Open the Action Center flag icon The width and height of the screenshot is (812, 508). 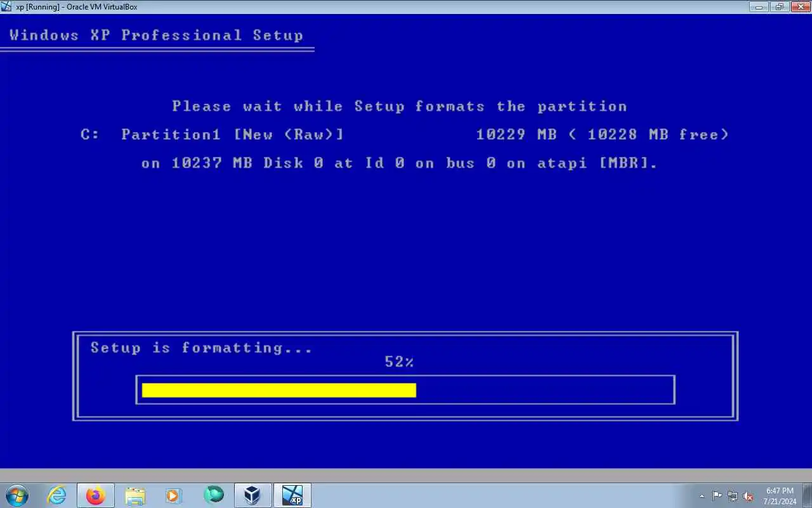[717, 496]
